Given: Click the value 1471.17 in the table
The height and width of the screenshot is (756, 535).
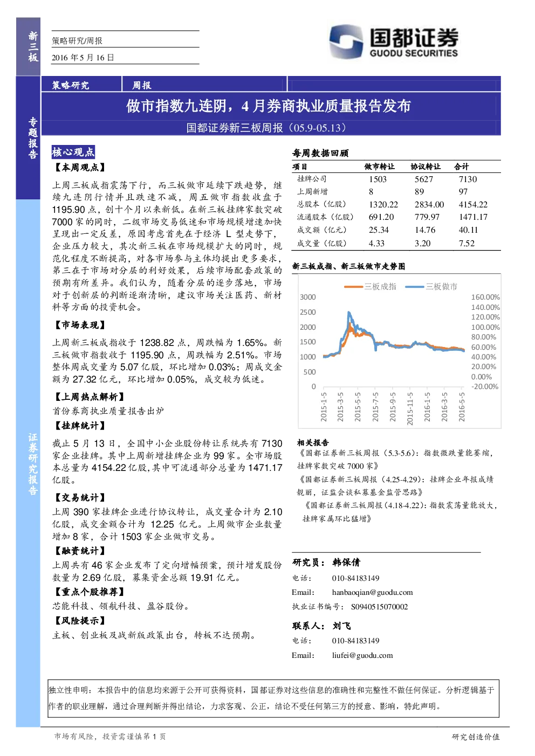Looking at the screenshot, I should click(x=473, y=217).
